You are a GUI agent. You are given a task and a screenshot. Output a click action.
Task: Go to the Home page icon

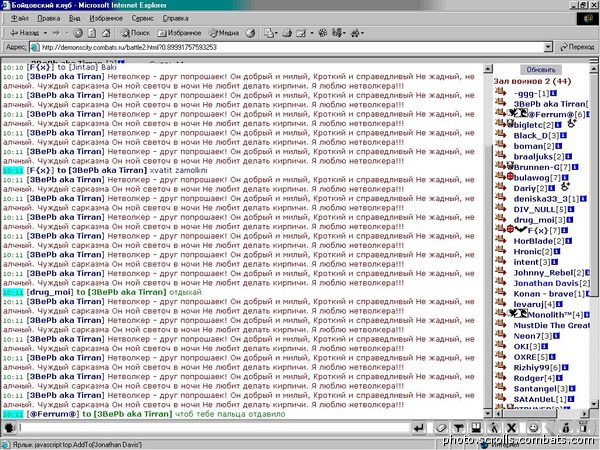click(106, 33)
